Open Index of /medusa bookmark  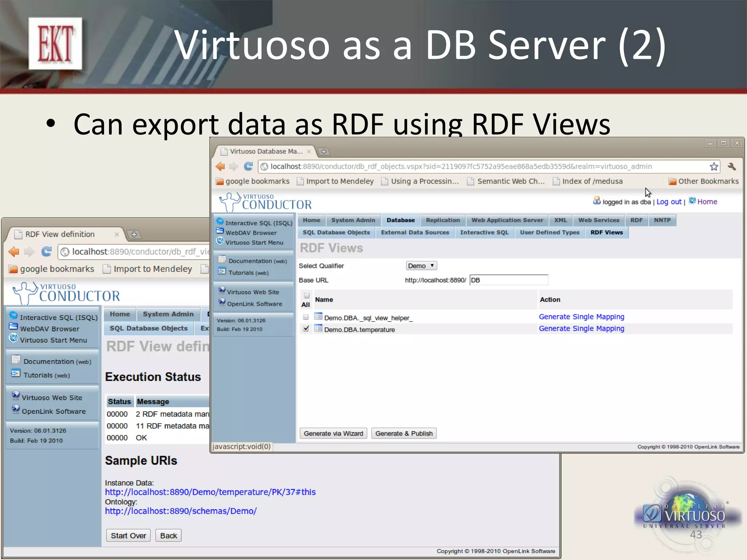[588, 181]
